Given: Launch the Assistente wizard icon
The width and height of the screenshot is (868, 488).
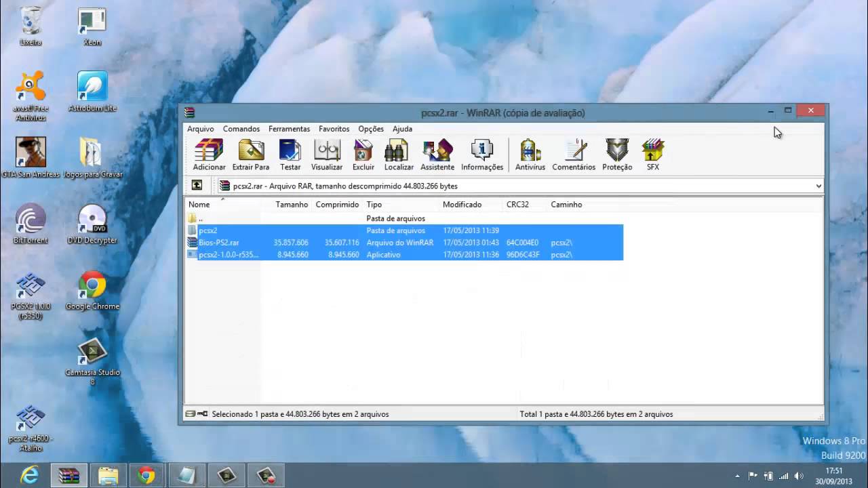Looking at the screenshot, I should click(437, 155).
